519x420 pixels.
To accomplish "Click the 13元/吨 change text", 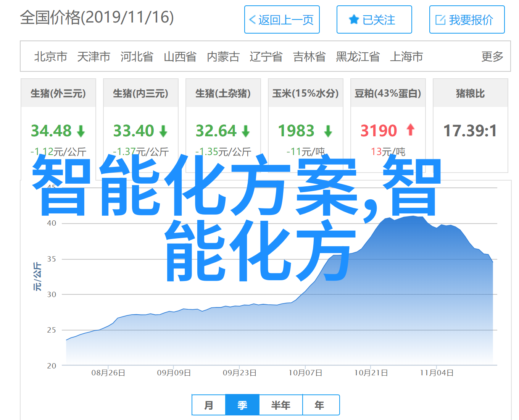I will (x=388, y=152).
